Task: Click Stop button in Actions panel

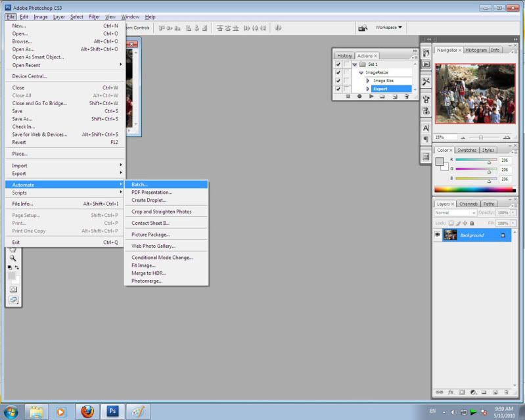Action: pyautogui.click(x=348, y=97)
